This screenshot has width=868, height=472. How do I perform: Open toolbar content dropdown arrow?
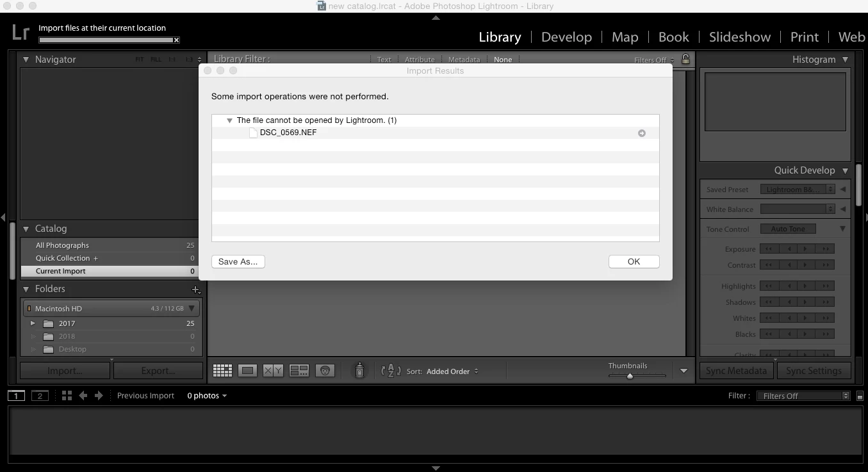(684, 371)
